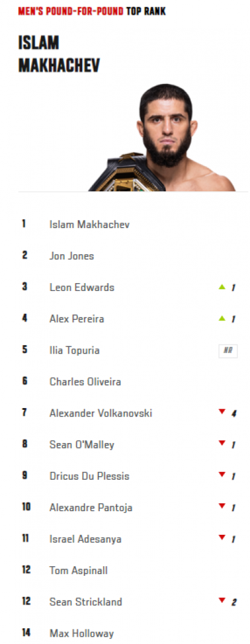Click red down arrow beside Sean Strickland

(x=222, y=601)
